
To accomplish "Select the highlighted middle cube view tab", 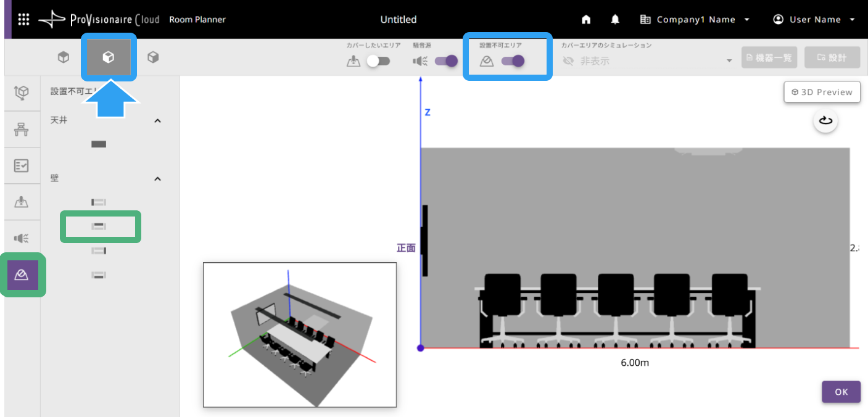I will pos(109,57).
